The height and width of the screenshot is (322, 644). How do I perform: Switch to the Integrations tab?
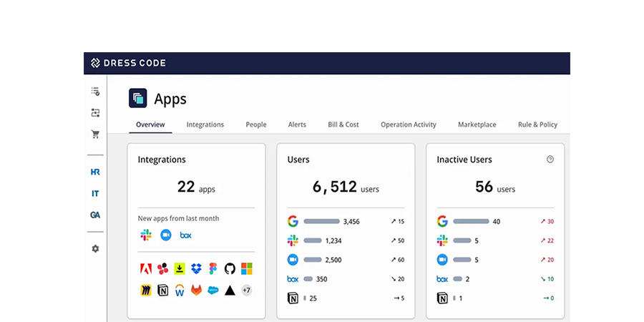point(205,125)
